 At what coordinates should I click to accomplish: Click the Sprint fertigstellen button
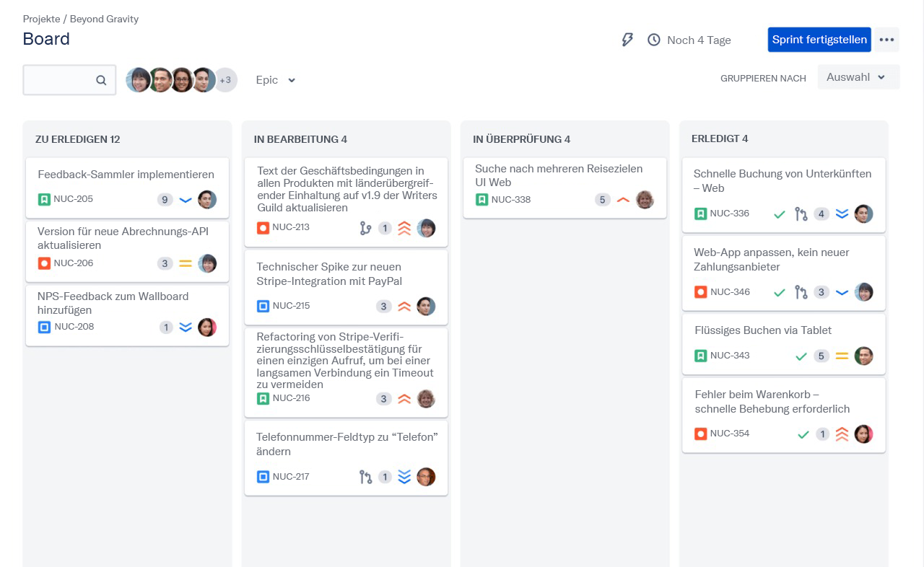pos(819,40)
